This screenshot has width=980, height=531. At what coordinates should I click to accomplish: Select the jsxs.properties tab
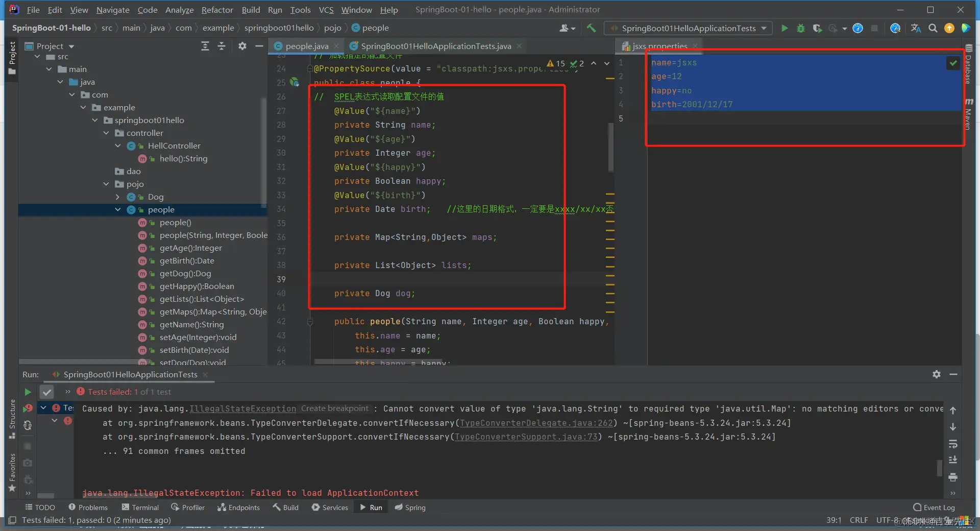tap(659, 46)
